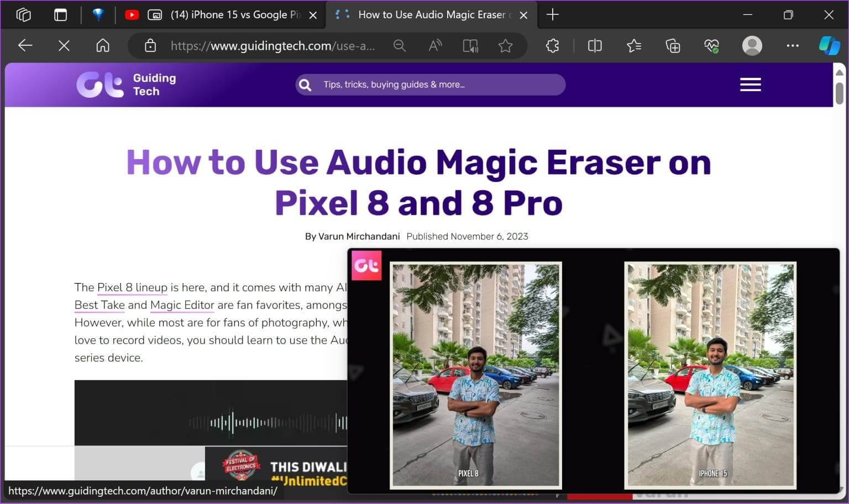849x504 pixels.
Task: Open author Varun Mirchandani's page
Action: pyautogui.click(x=359, y=237)
